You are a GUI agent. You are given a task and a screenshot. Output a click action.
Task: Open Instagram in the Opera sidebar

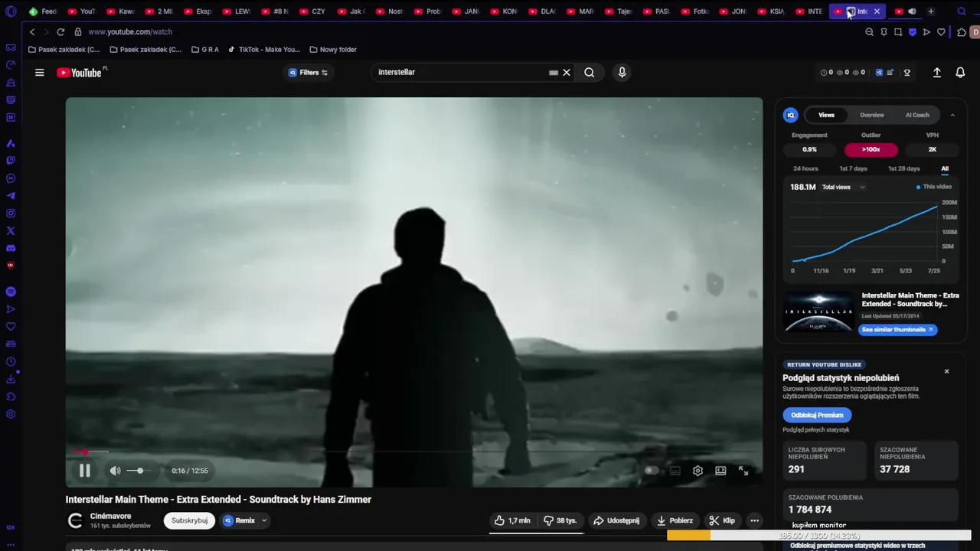coord(11,214)
